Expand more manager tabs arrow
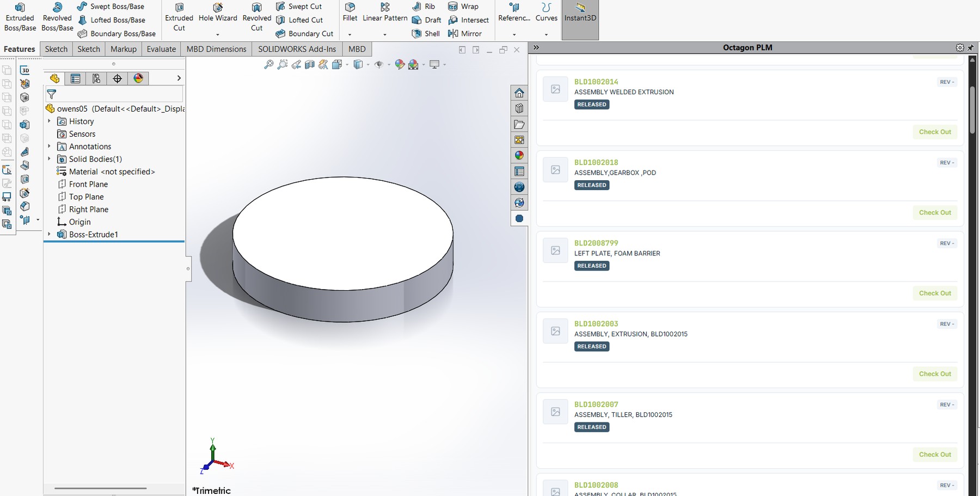The width and height of the screenshot is (980, 496). coord(179,78)
